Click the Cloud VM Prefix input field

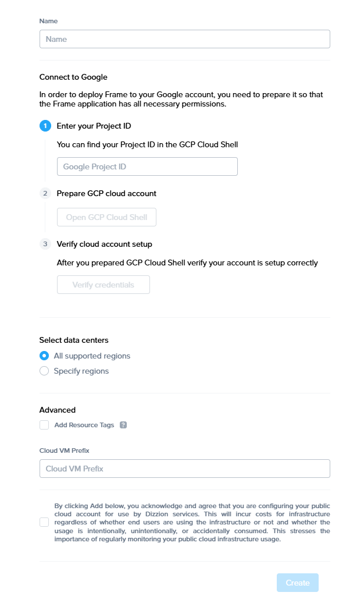(x=184, y=469)
